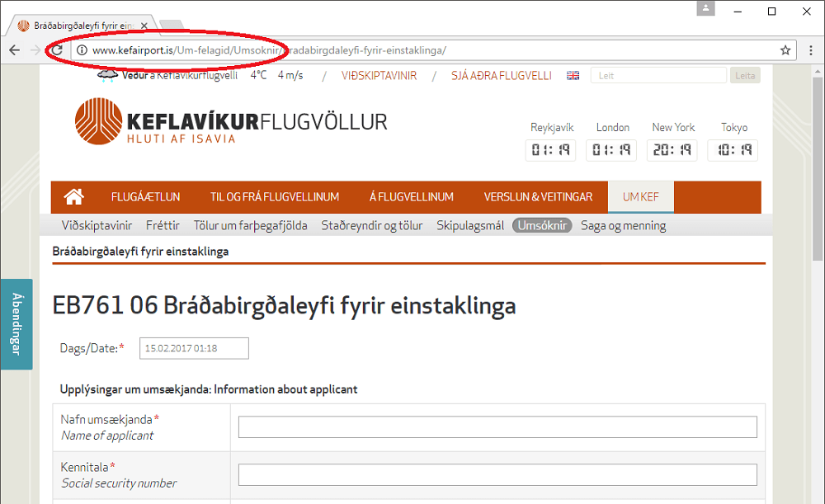825x504 pixels.
Task: Click the temperature reading 4°C
Action: point(258,75)
